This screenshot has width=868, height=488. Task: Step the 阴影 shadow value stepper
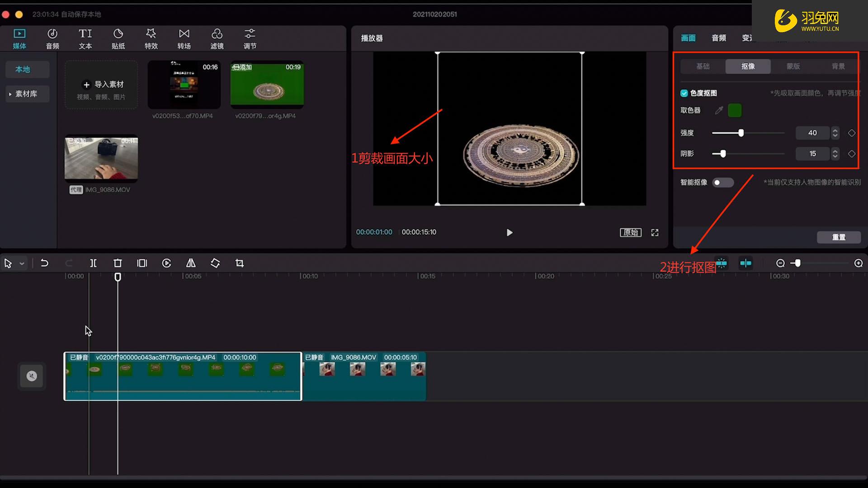click(835, 154)
